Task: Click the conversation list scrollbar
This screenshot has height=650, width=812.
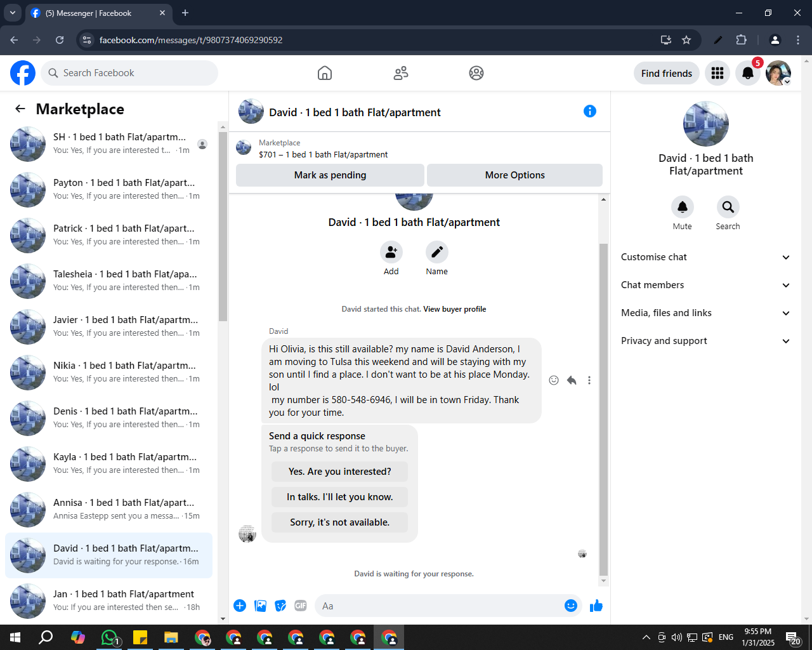Action: coord(223,227)
